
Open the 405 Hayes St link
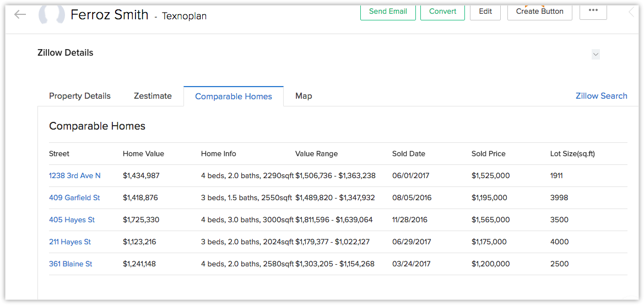click(x=72, y=220)
